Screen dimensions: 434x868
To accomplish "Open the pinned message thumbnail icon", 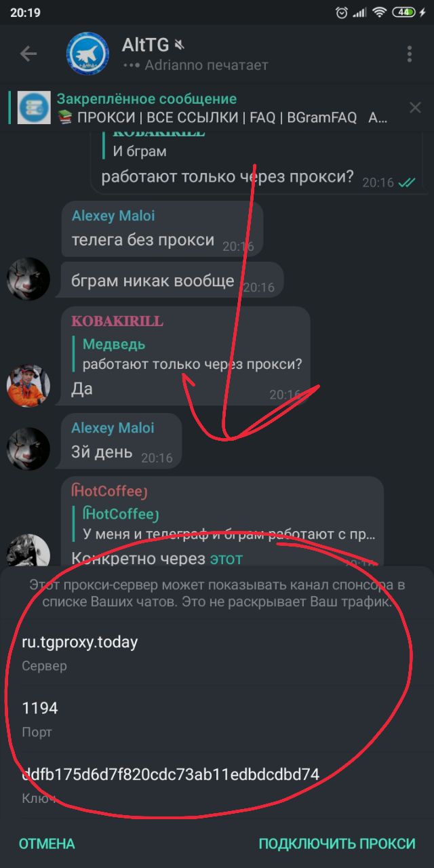I will 35,107.
